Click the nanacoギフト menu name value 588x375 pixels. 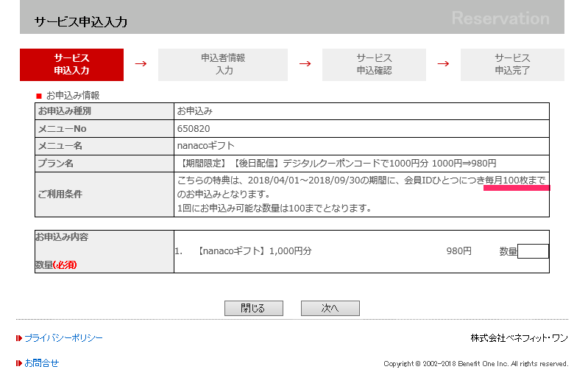205,146
